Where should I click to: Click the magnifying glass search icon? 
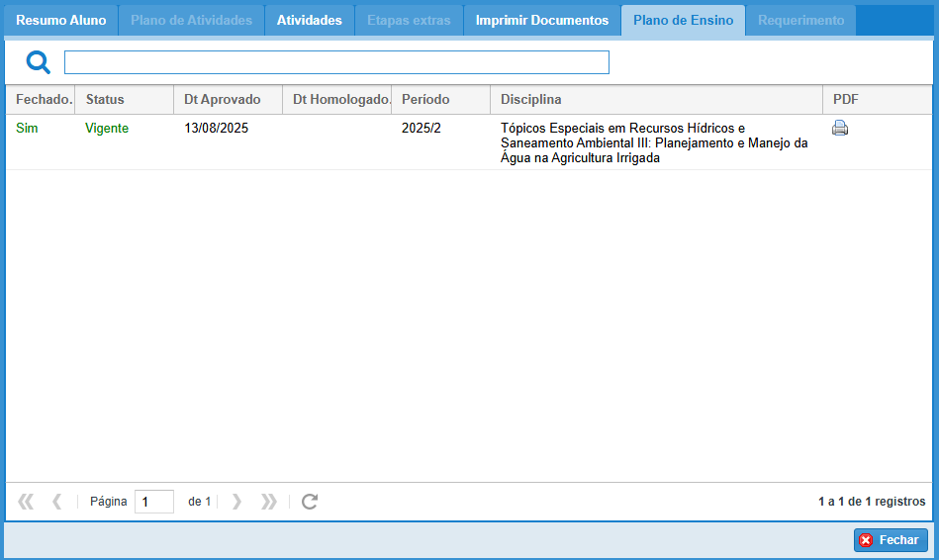[38, 63]
